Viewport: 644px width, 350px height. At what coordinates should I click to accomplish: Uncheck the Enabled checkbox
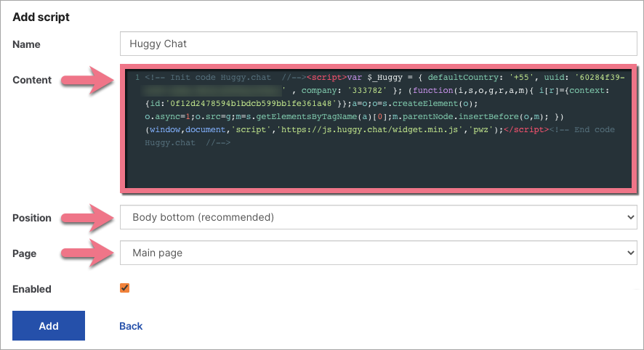(125, 288)
